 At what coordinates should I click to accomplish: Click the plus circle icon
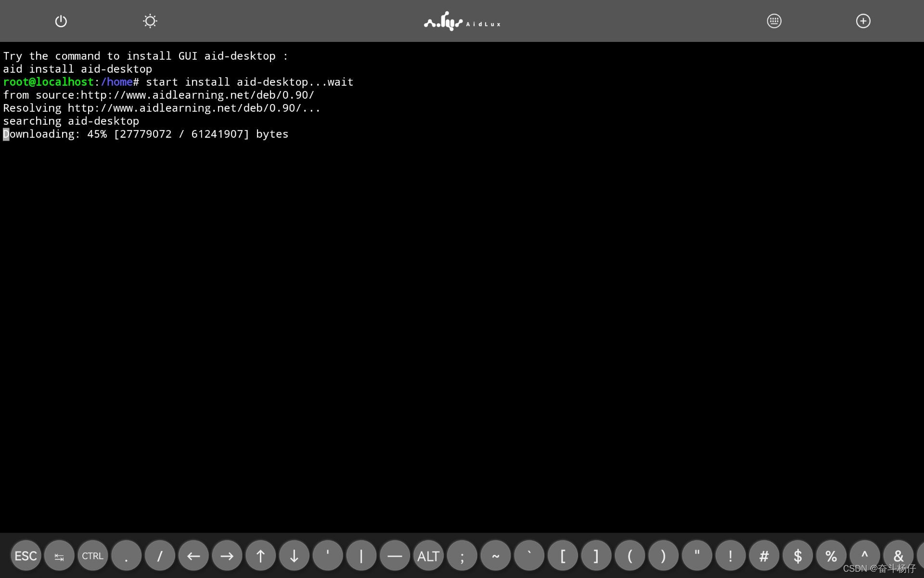(863, 21)
